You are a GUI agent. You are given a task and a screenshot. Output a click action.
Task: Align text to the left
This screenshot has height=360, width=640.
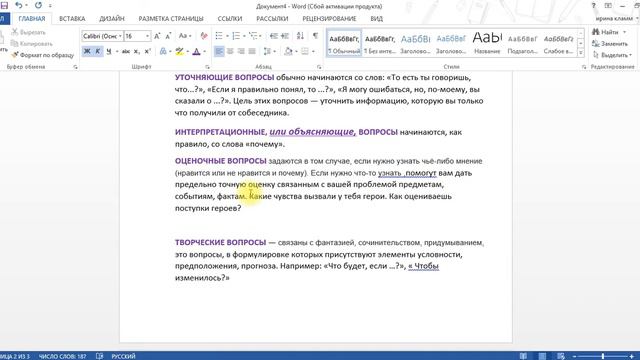[219, 51]
